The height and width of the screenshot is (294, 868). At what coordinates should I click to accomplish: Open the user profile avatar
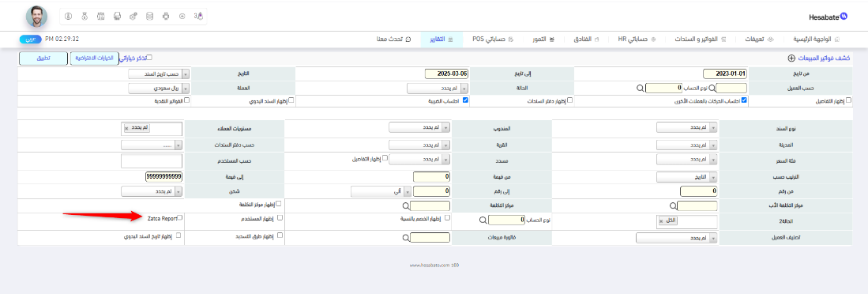(x=36, y=17)
